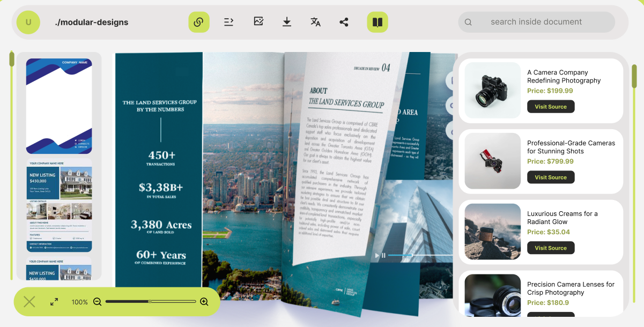Click the zoom out magnifier icon

[x=98, y=302]
